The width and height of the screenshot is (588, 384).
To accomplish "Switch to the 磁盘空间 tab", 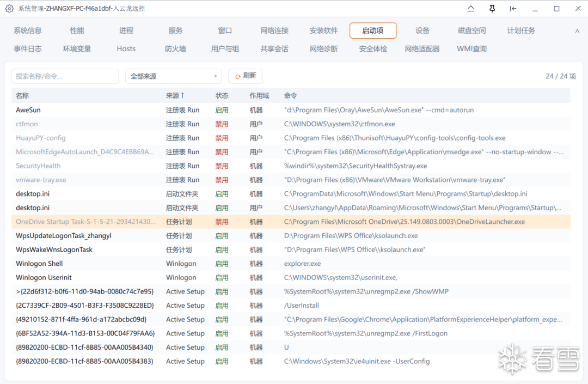I will (471, 31).
